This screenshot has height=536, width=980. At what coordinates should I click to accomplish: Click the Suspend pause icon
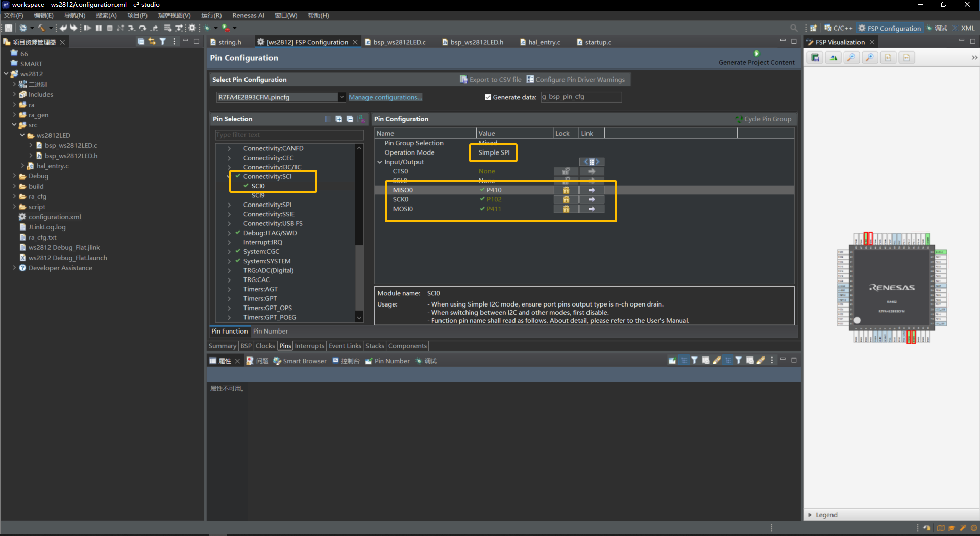(99, 28)
